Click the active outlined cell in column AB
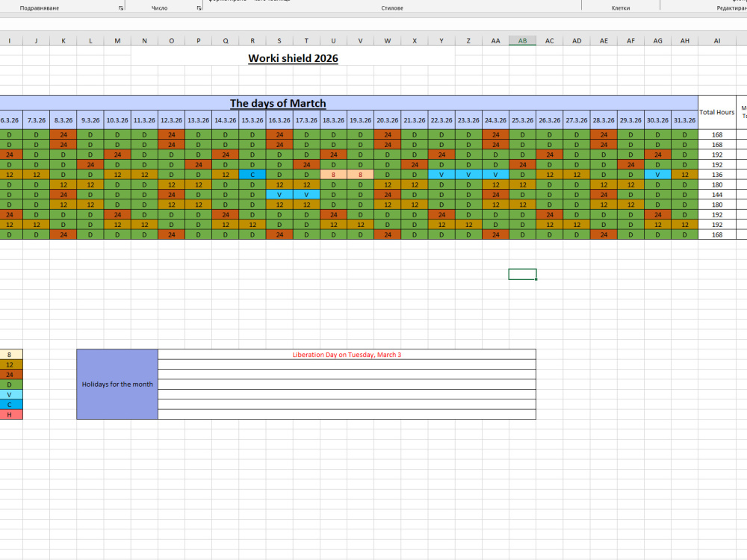 [x=523, y=274]
